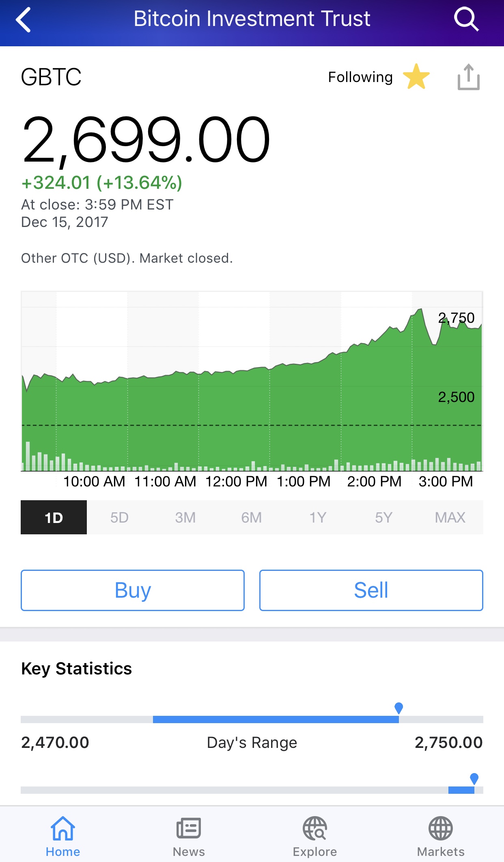This screenshot has width=504, height=862.
Task: Select the 1D chart range
Action: (x=54, y=517)
